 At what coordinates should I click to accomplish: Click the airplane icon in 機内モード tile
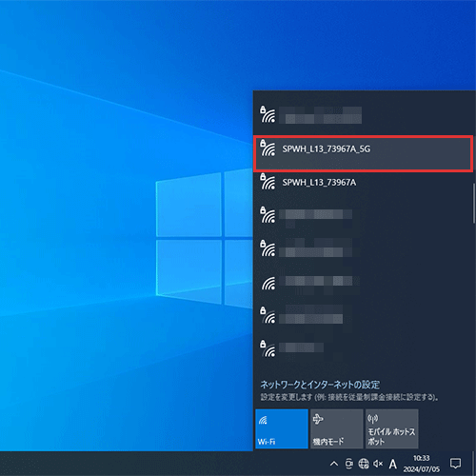pyautogui.click(x=318, y=420)
